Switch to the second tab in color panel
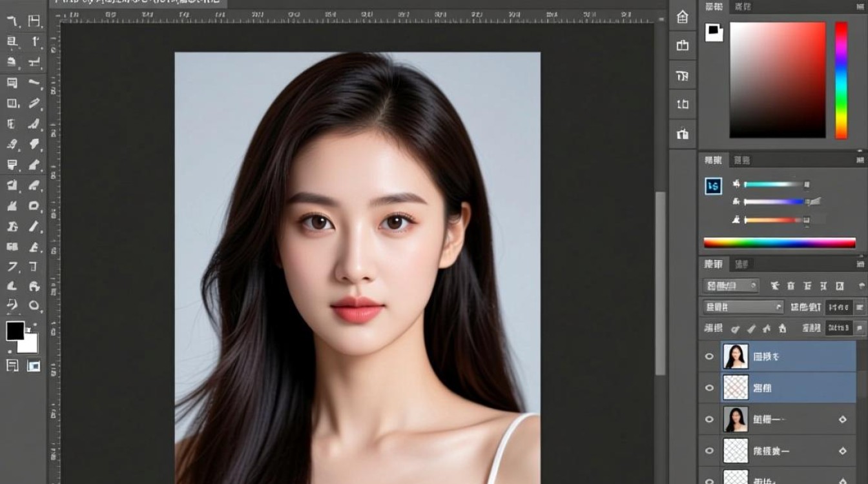 743,6
